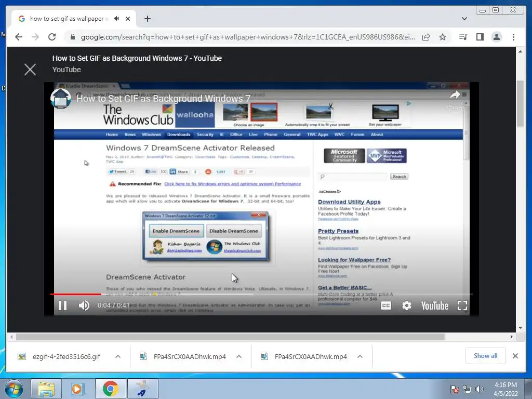Click the address bar URL
This screenshot has height=399, width=532.
pos(248,37)
